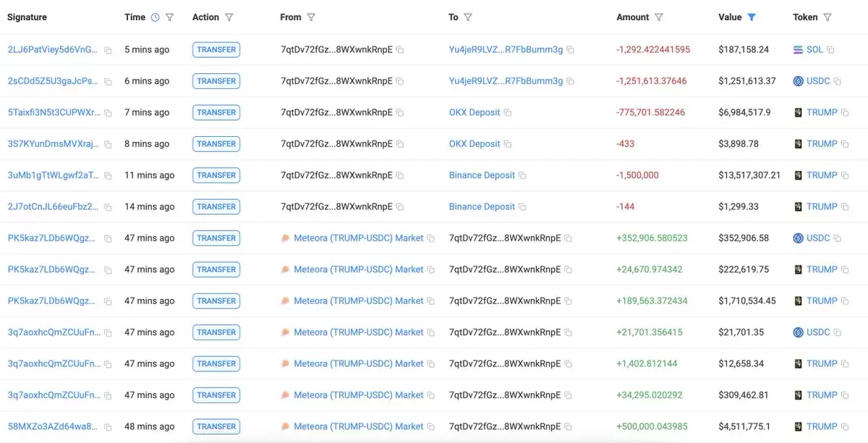Open active blue filter on Value column
The height and width of the screenshot is (443, 868).
click(752, 17)
